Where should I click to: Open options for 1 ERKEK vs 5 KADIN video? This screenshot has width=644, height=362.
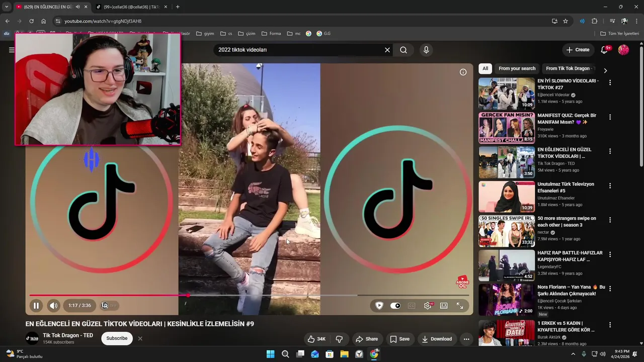pos(610,325)
